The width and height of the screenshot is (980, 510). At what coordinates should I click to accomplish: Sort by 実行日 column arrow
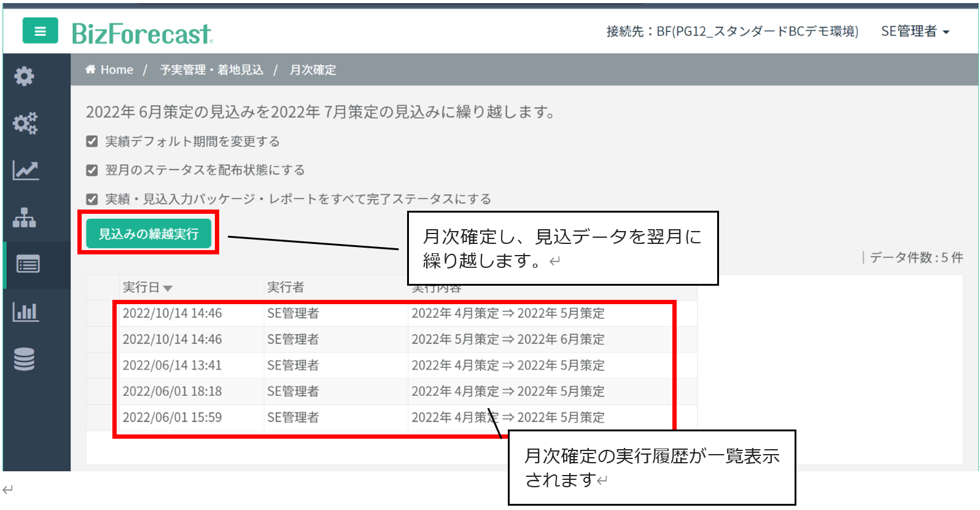(168, 288)
